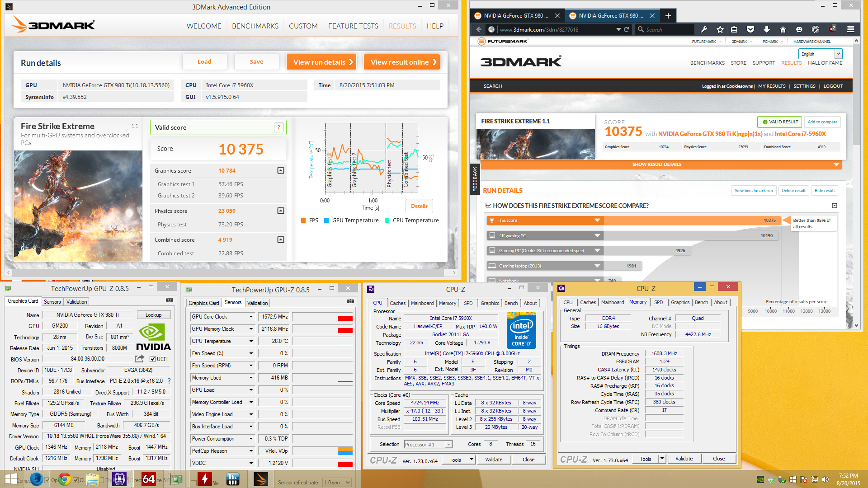Show the Firefox bookmarks list icon
The image size is (868, 488).
(734, 29)
